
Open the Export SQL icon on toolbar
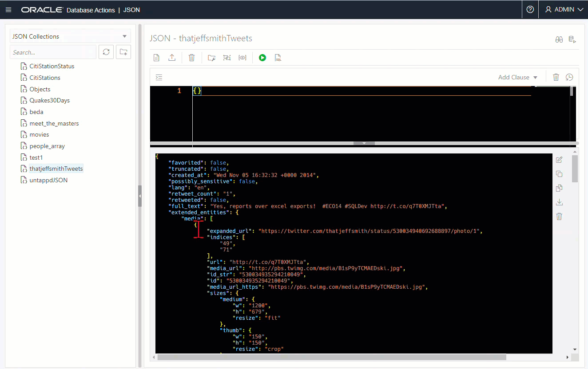click(x=278, y=58)
